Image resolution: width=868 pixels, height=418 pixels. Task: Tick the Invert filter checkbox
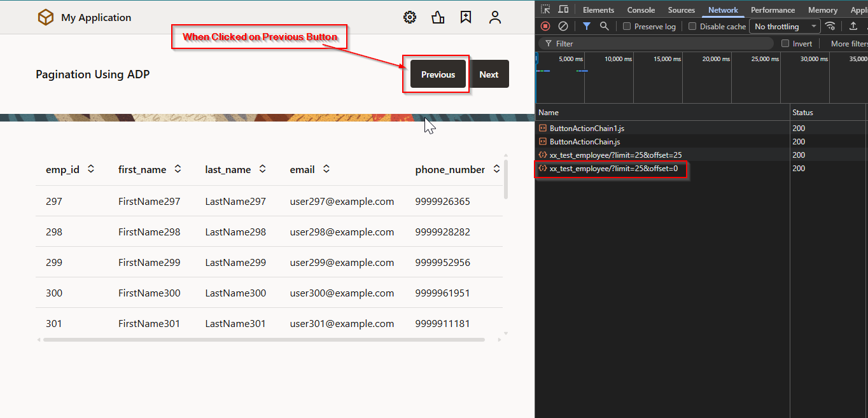coord(785,44)
